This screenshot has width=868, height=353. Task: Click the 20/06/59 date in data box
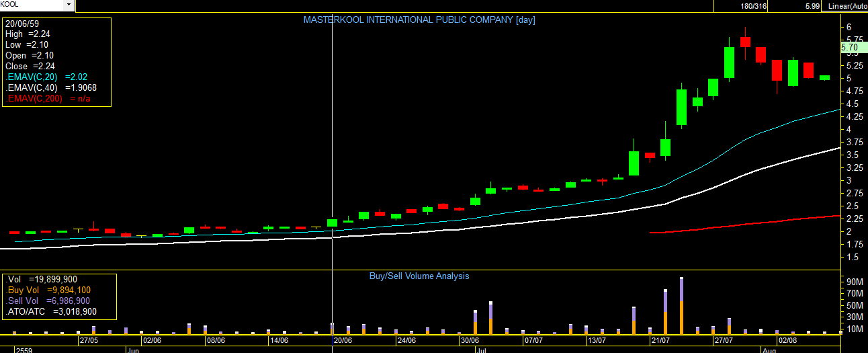pyautogui.click(x=22, y=24)
